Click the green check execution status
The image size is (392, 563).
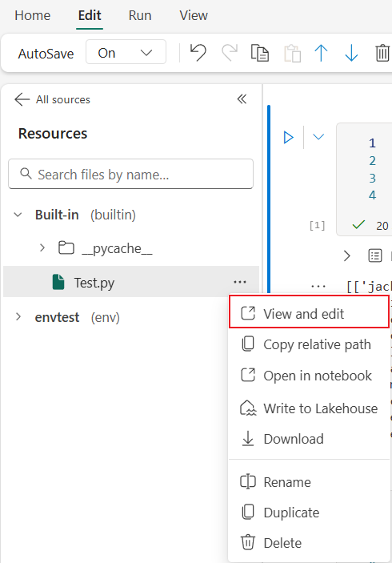pos(358,225)
